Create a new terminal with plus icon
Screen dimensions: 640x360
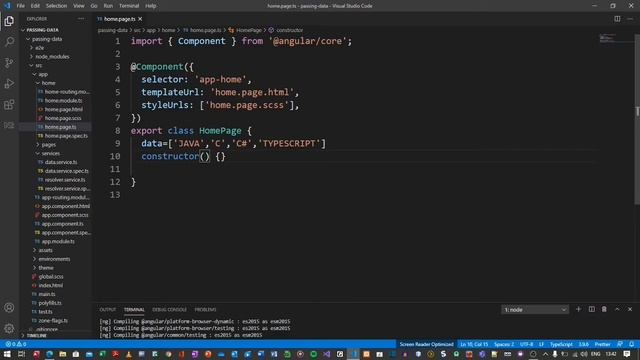[578, 309]
